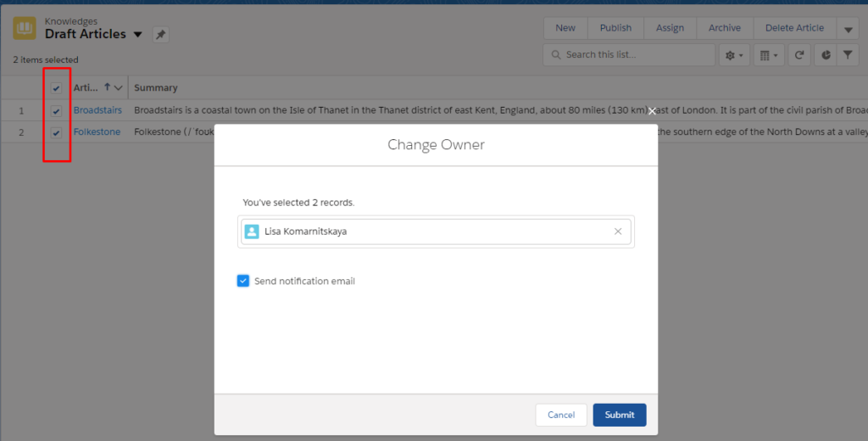Viewport: 868px width, 441px height.
Task: Uncheck the Broadstairs row checkbox
Action: coord(56,111)
